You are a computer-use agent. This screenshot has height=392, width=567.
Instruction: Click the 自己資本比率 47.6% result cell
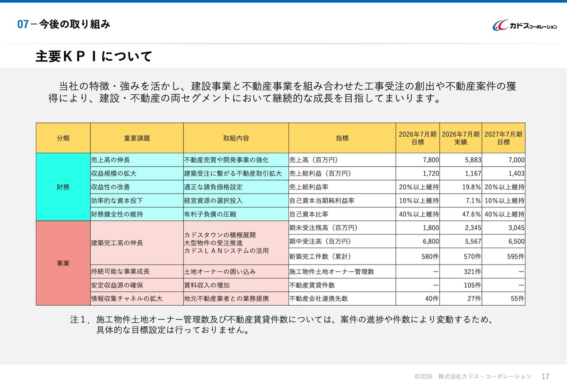pyautogui.click(x=461, y=214)
